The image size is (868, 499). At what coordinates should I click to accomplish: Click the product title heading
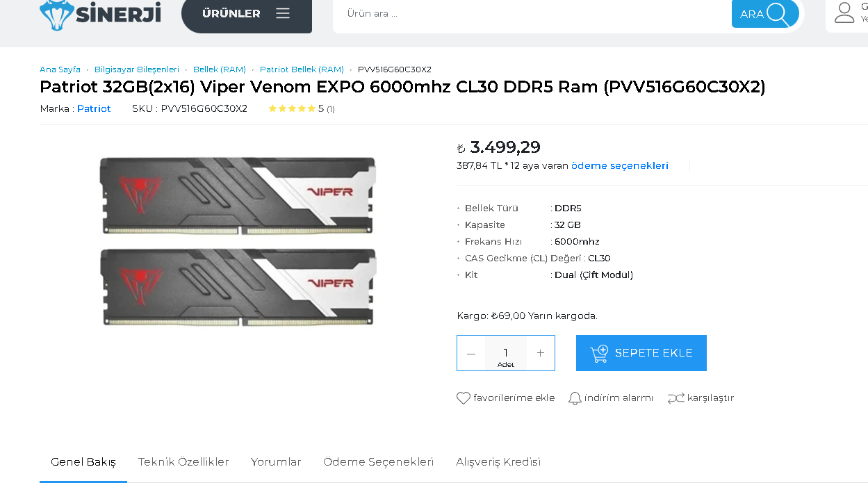pyautogui.click(x=402, y=87)
